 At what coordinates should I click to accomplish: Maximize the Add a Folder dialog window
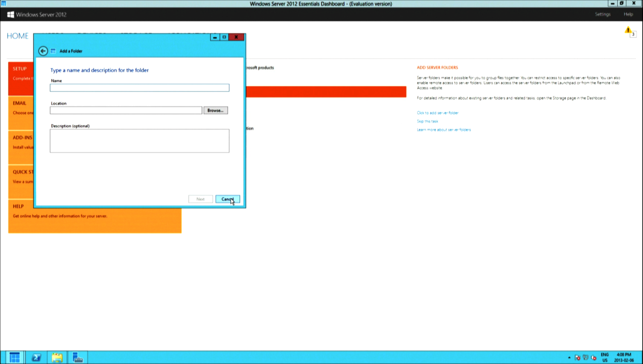224,37
